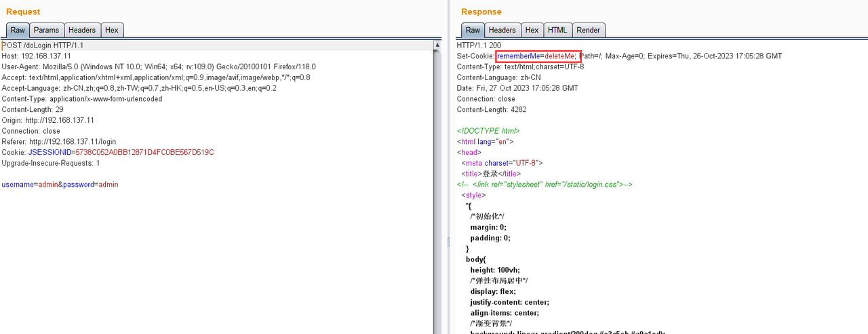Switch to the response Hex tab
This screenshot has height=334, width=868.
(x=532, y=30)
